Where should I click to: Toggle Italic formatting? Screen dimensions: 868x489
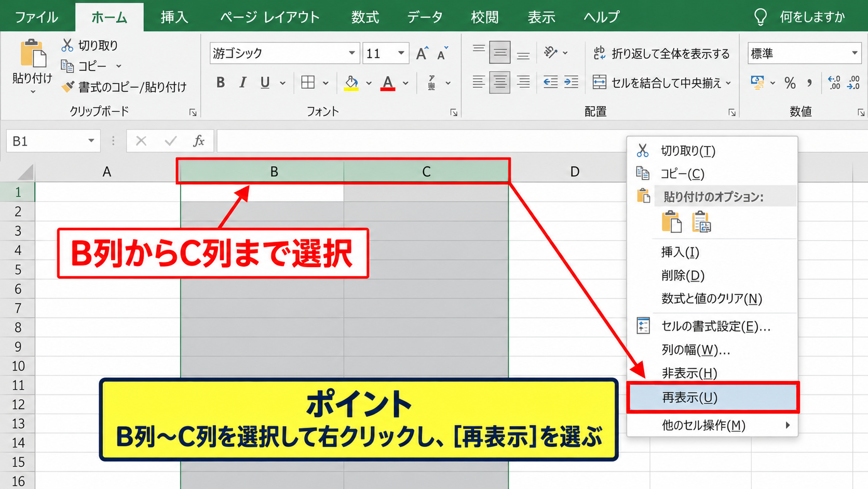point(242,82)
